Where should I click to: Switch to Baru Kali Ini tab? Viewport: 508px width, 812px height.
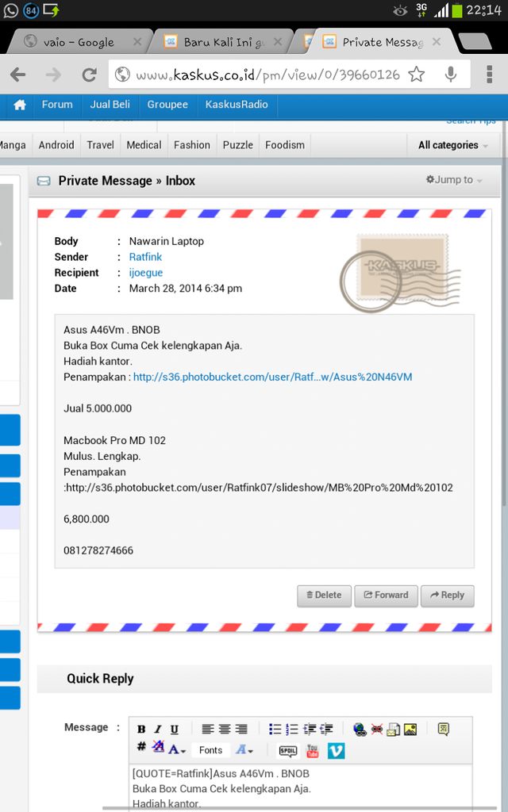tap(224, 42)
